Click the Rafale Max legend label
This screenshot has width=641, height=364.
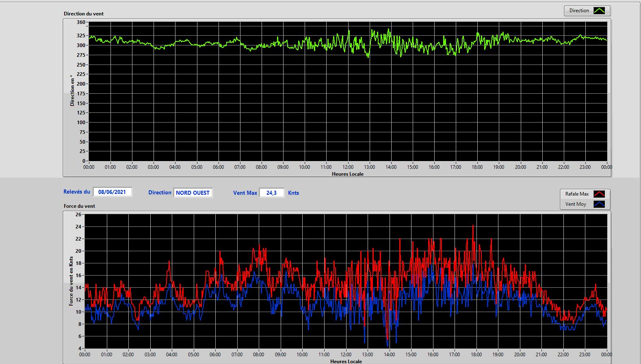577,194
